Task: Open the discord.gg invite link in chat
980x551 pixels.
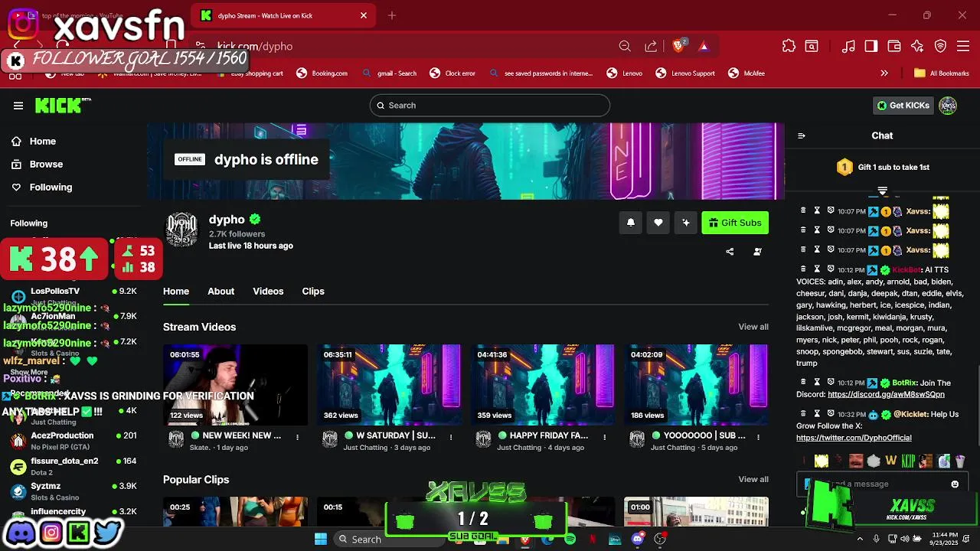Action: [x=886, y=395]
